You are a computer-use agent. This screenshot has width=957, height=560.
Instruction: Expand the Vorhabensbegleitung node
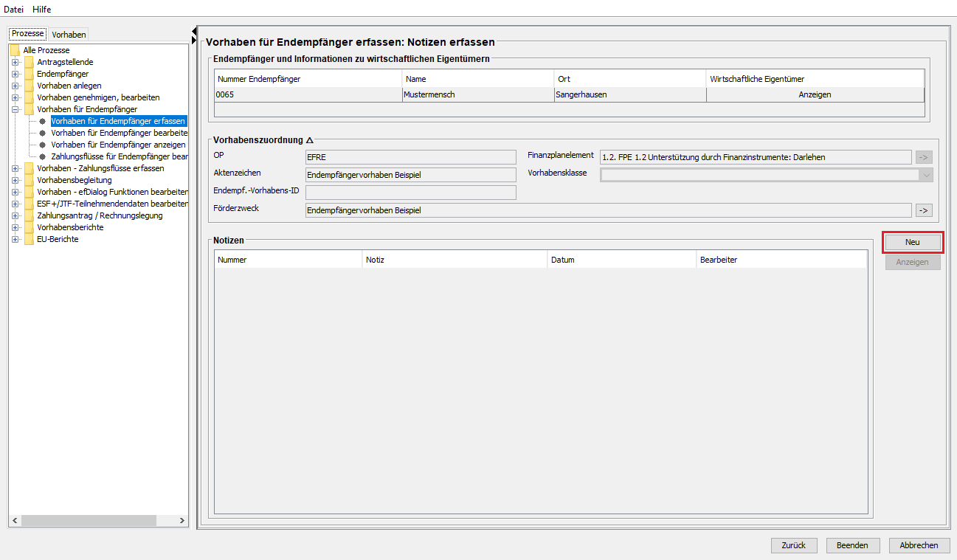[15, 180]
